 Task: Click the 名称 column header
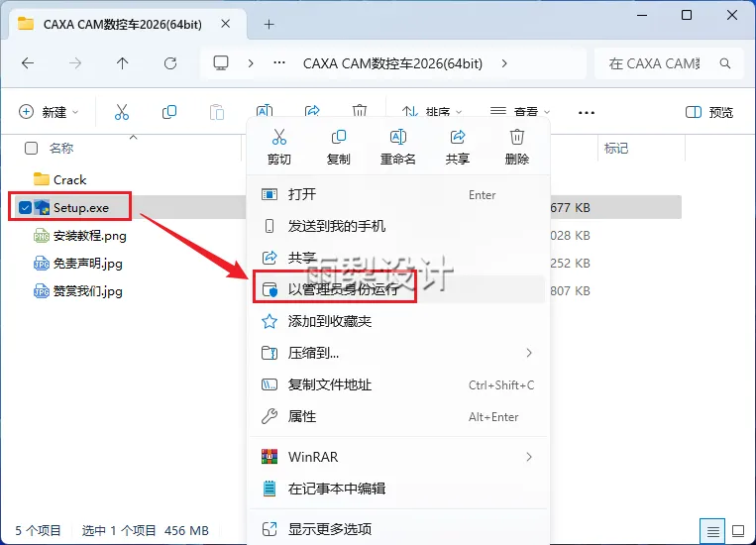(61, 148)
